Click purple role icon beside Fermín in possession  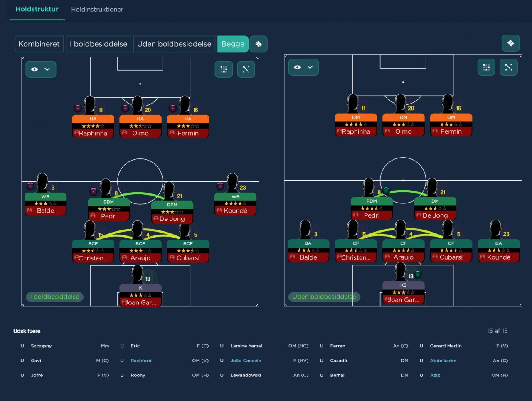pos(172,108)
